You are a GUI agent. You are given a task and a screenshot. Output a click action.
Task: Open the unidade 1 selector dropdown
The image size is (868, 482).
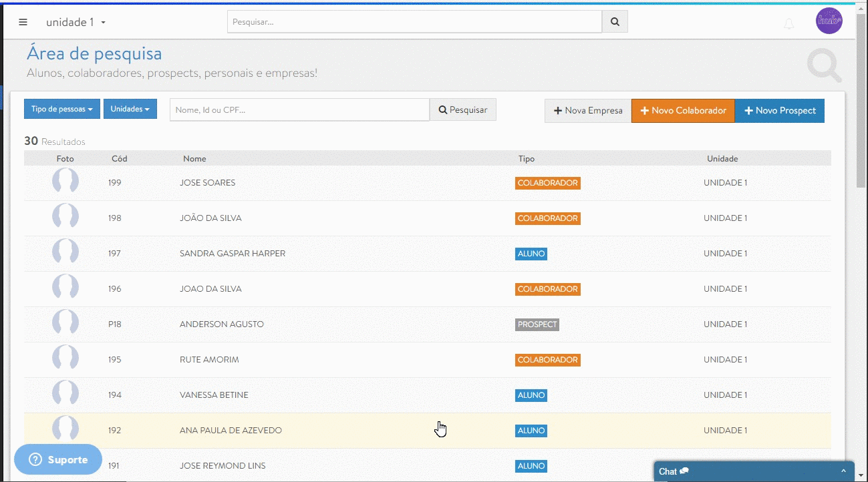click(76, 22)
